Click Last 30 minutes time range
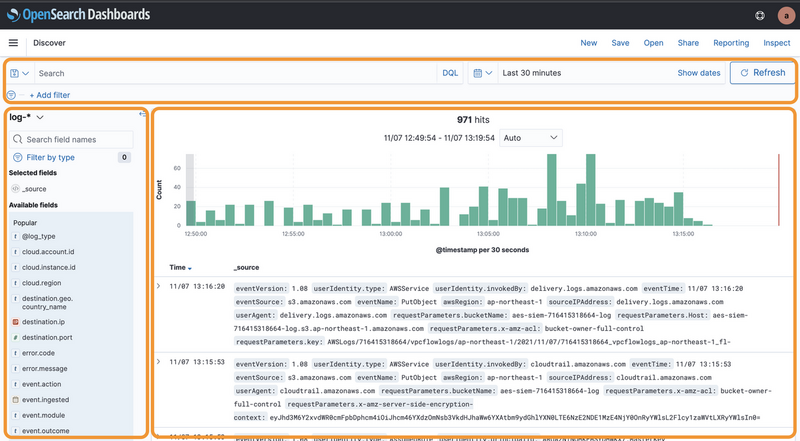 (x=532, y=73)
